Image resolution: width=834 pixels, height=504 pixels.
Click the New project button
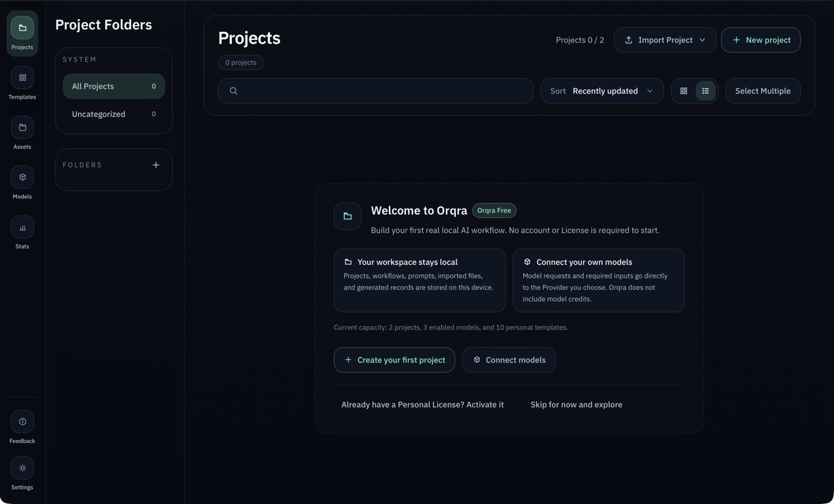pyautogui.click(x=761, y=40)
